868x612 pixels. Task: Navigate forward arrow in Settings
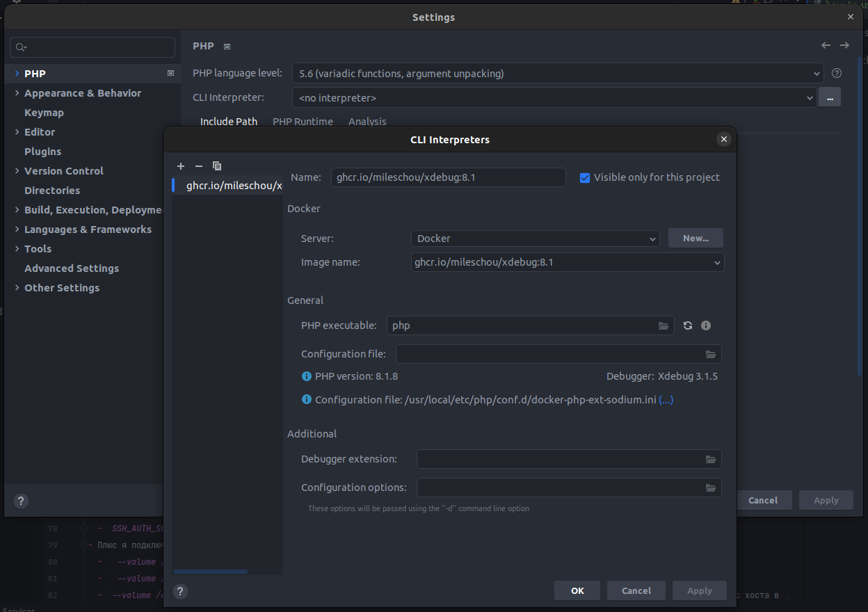(x=844, y=45)
